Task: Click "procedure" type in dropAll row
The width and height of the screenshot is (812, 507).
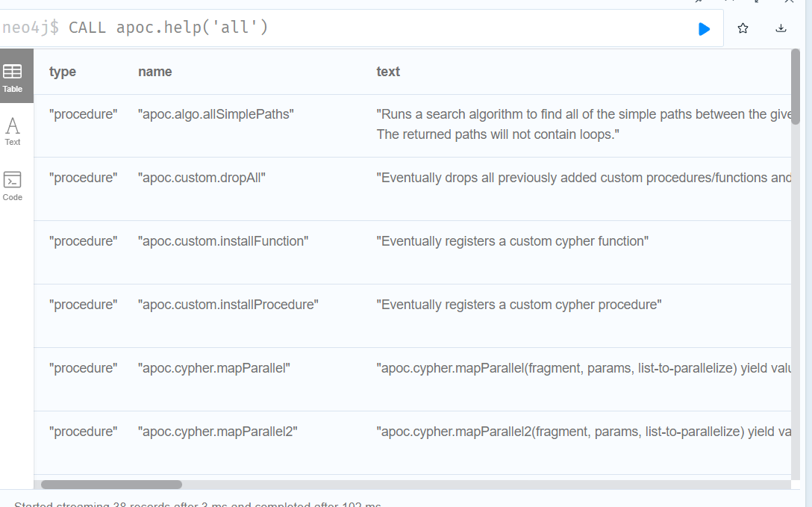Action: [x=83, y=178]
